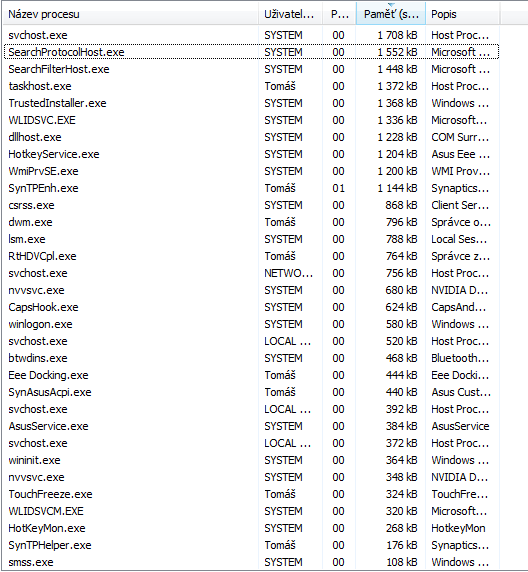Select svchost.exe using 372 kB
Viewport: 528px width, 572px height.
[x=251, y=443]
